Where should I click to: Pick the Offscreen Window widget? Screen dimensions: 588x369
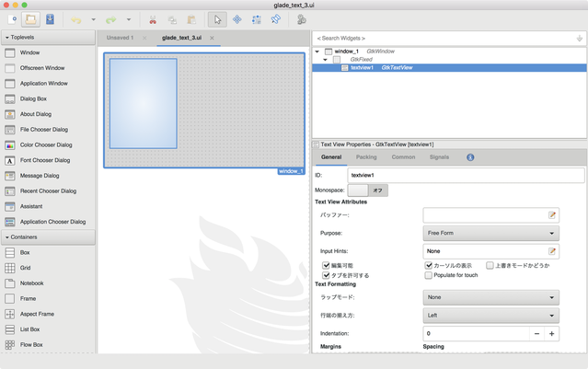48,68
